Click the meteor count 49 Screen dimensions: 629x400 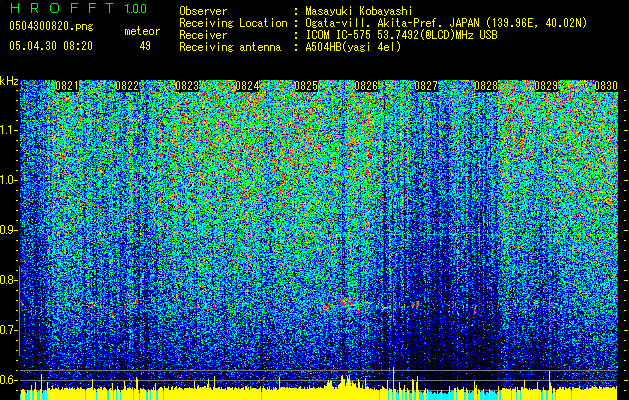pos(145,46)
